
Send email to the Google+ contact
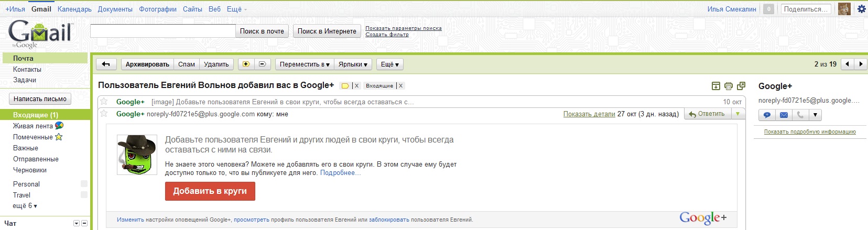[784, 115]
